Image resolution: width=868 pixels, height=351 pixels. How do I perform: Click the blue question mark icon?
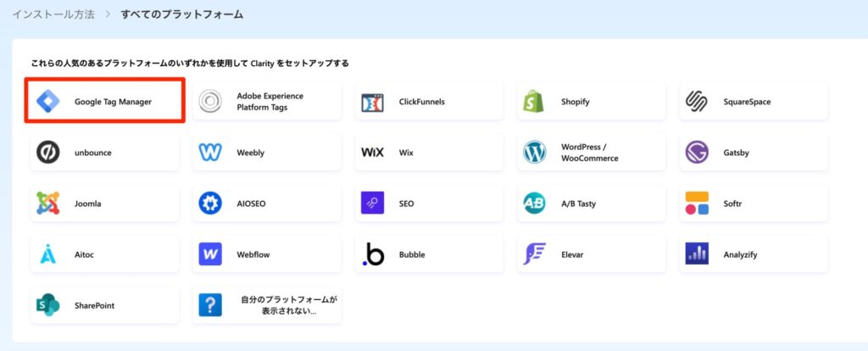click(x=210, y=305)
